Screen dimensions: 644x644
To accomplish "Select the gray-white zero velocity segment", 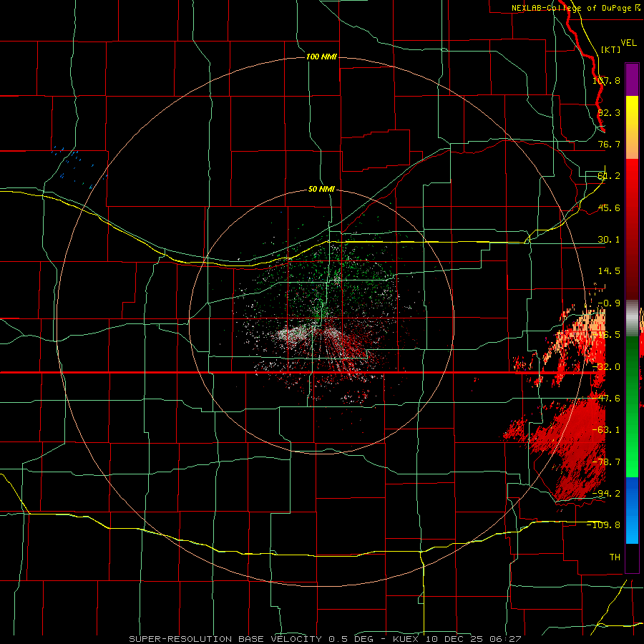I will (x=632, y=318).
